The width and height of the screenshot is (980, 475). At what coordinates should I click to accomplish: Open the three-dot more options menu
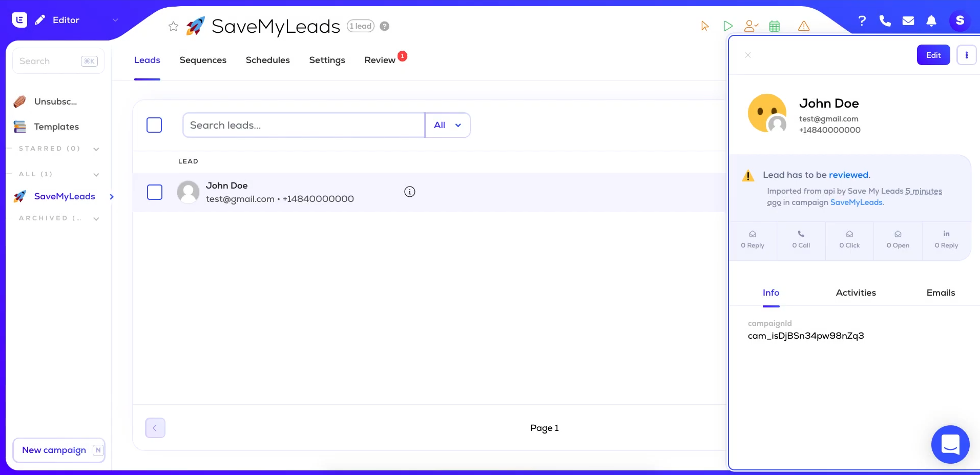(x=967, y=55)
